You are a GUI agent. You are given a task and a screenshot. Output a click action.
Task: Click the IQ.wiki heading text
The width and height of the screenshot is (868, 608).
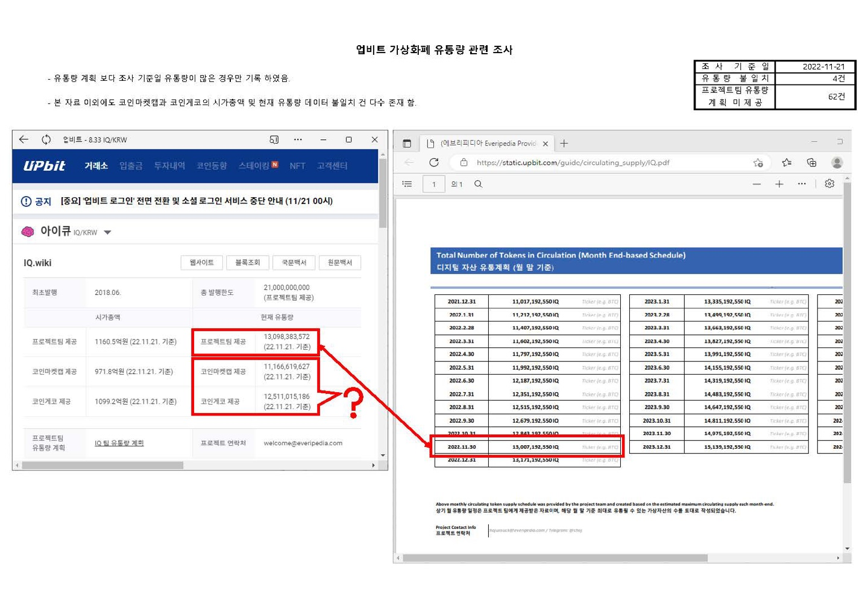point(37,263)
